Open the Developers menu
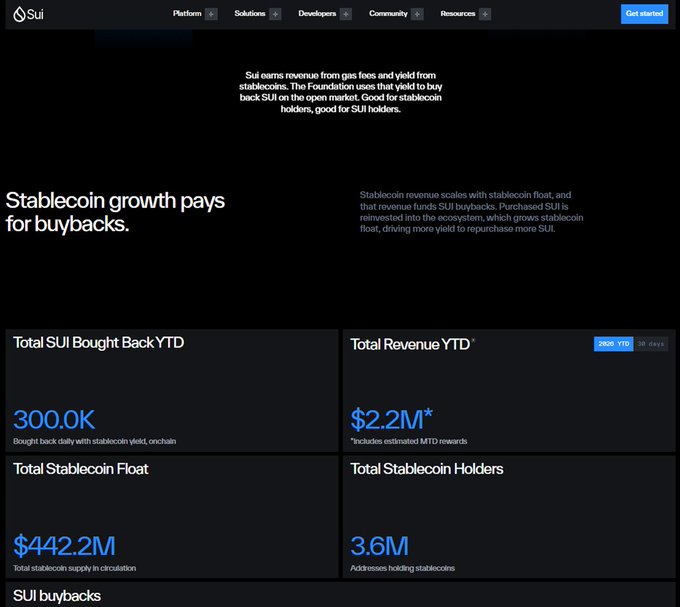The width and height of the screenshot is (680, 607). click(317, 13)
